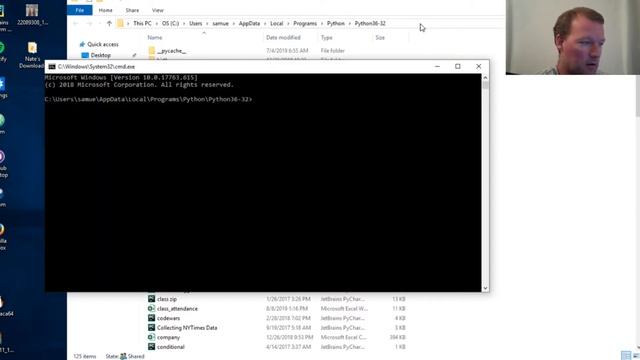Select the Desktop label in the navigation pane
640x360 pixels.
(101, 55)
